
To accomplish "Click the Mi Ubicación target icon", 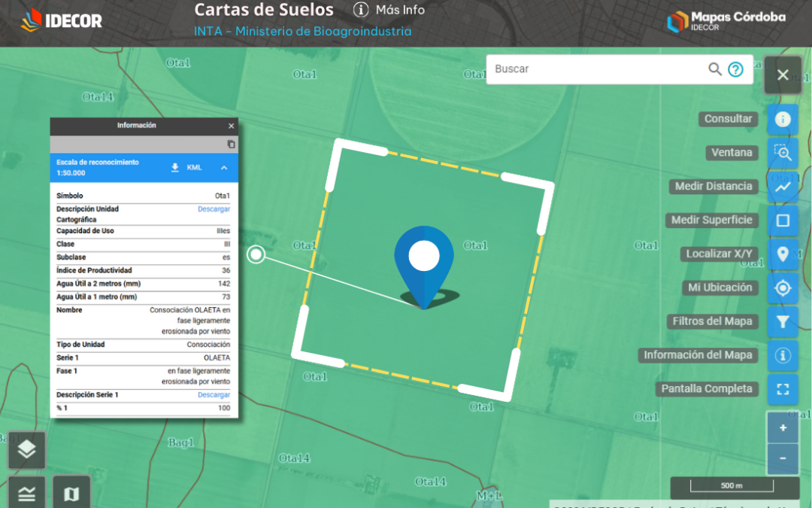I will point(783,287).
